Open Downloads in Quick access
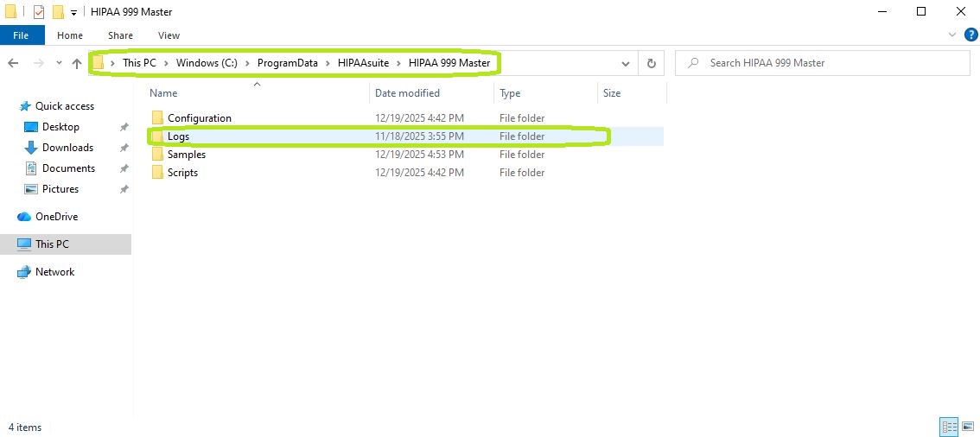The width and height of the screenshot is (980, 437). point(67,148)
